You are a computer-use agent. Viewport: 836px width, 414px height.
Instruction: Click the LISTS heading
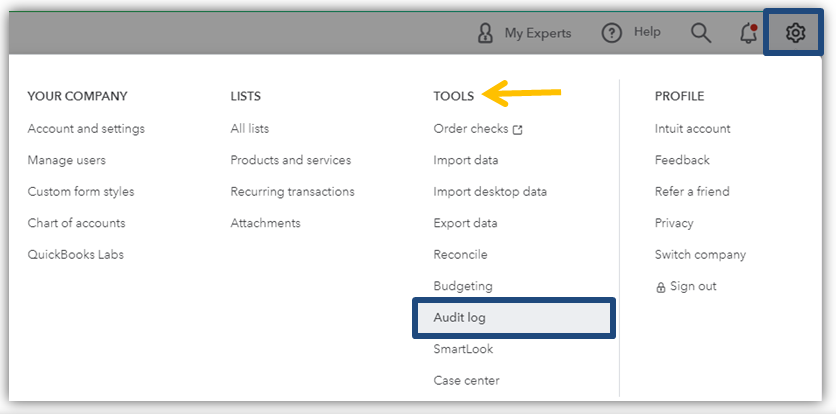tap(245, 96)
